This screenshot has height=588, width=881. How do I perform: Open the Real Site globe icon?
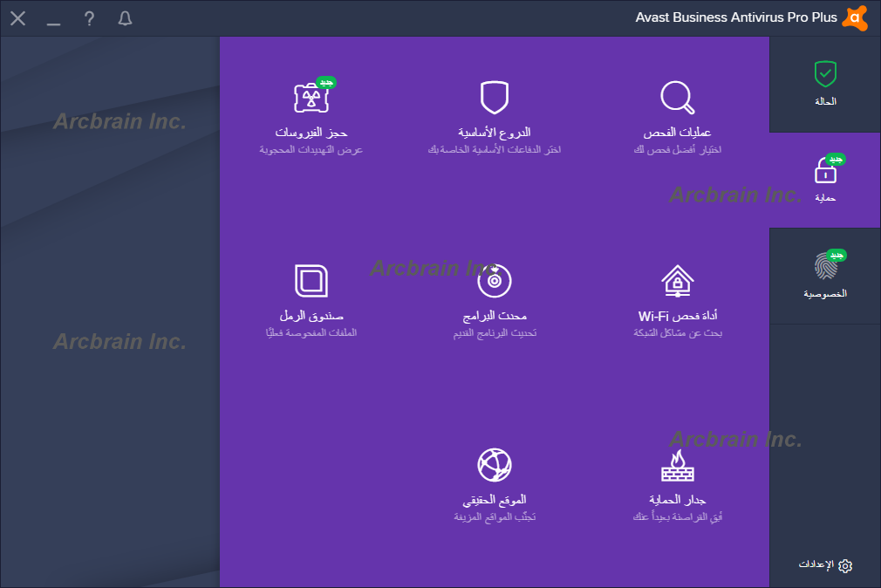[x=495, y=465]
